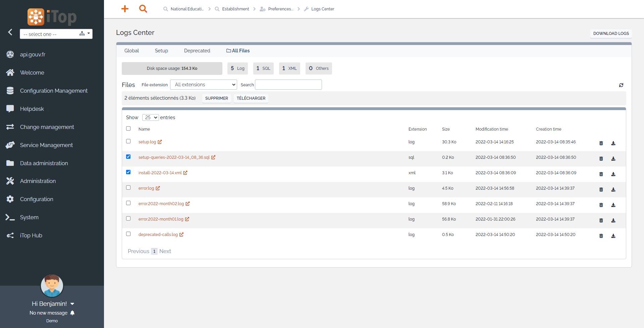Click the SUPPRIMER button
This screenshot has height=328, width=644.
tap(216, 98)
